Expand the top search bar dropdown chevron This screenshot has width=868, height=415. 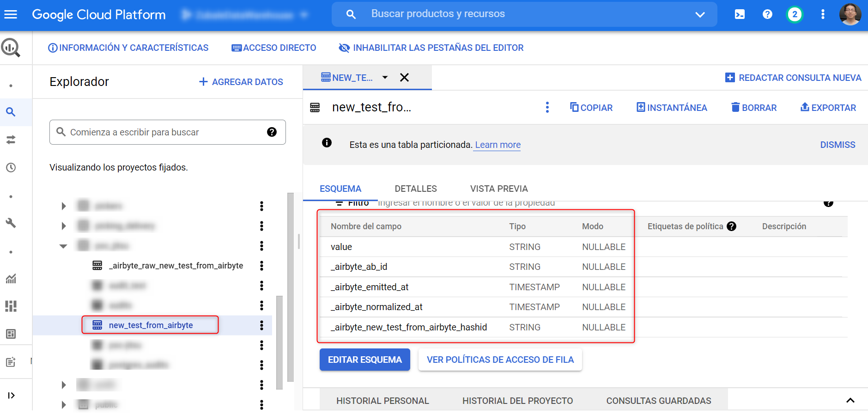click(x=700, y=14)
